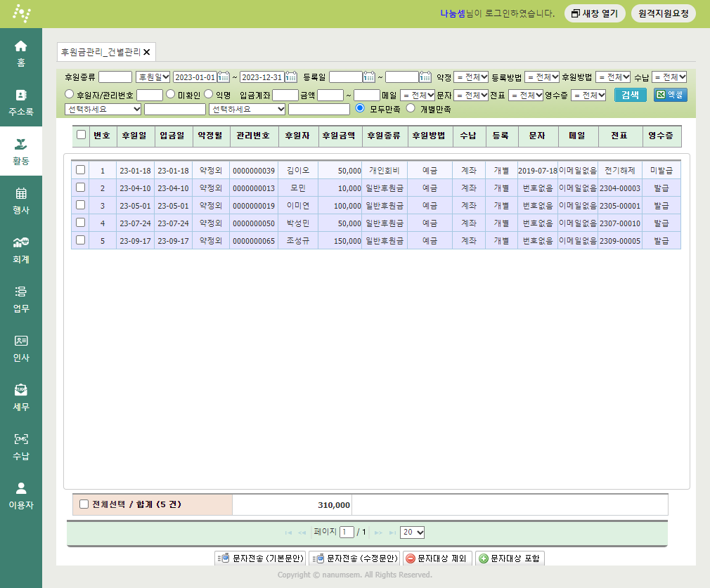Toggle 전체선택 checkbox in totals bar
Screen dimensions: 710x588
tap(84, 504)
